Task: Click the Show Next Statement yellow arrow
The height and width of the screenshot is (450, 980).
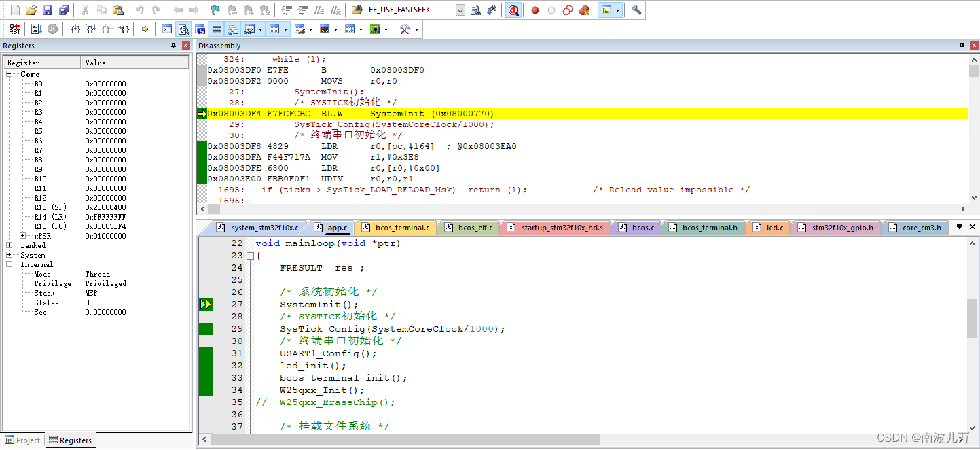Action: click(x=145, y=29)
